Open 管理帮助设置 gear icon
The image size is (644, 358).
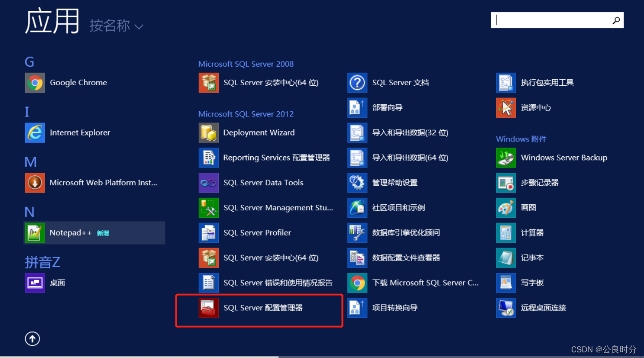click(x=357, y=183)
